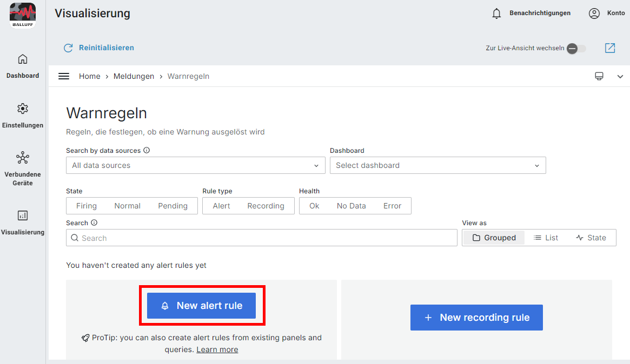Expand the chevron beside monitor icon
630x364 pixels.
click(x=620, y=77)
